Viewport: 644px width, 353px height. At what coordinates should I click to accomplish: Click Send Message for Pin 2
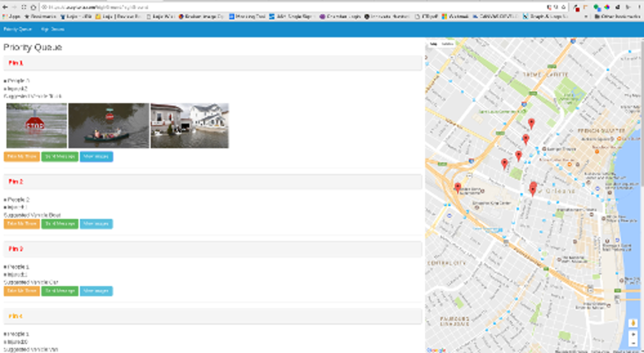click(59, 224)
